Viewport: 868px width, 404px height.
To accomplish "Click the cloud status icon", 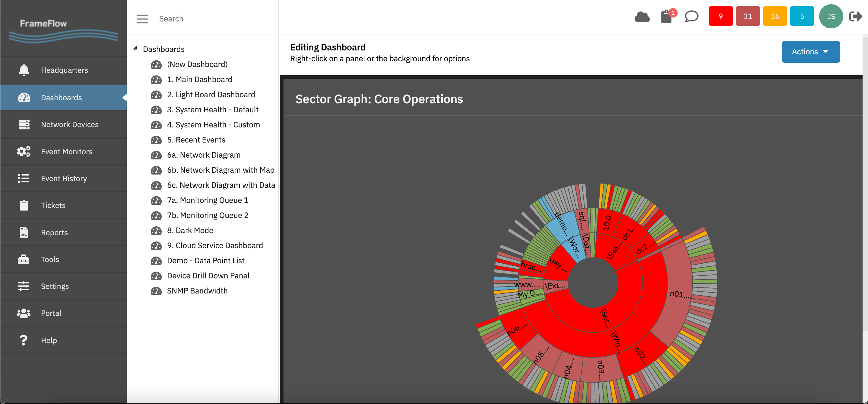I will (x=642, y=17).
